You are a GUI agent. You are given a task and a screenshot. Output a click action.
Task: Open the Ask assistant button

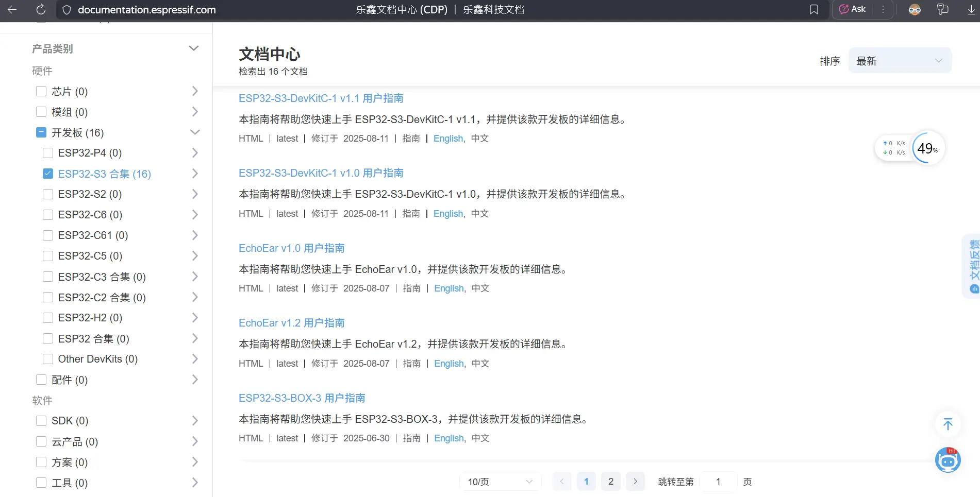coord(853,9)
